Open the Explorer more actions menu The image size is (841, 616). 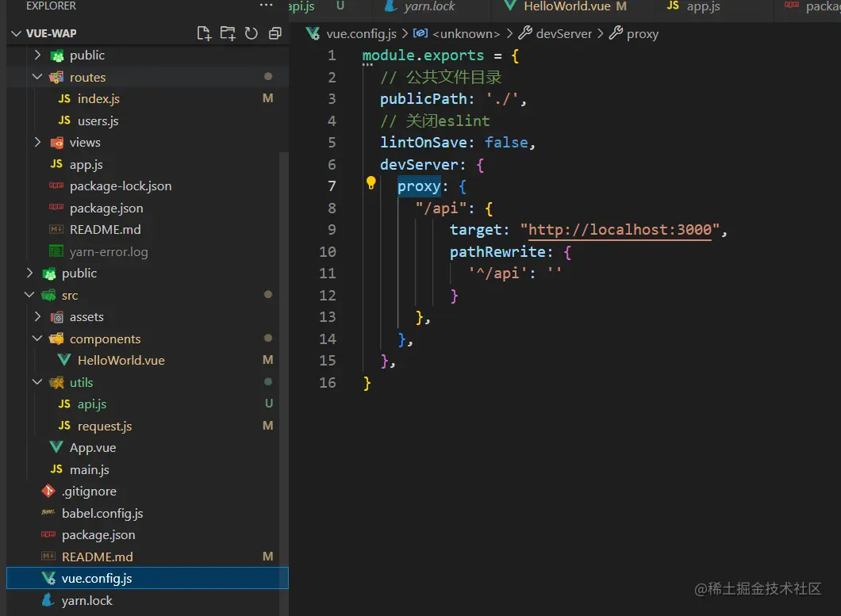(266, 6)
